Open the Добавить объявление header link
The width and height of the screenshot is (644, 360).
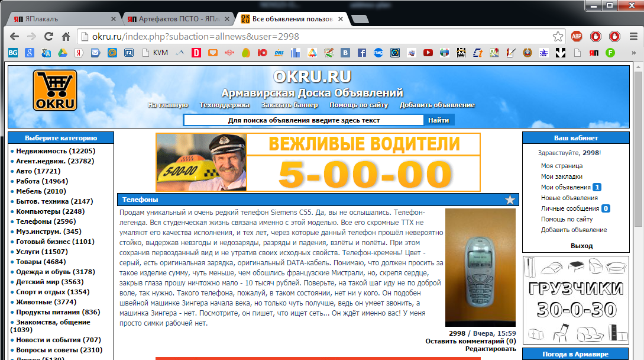click(x=437, y=105)
